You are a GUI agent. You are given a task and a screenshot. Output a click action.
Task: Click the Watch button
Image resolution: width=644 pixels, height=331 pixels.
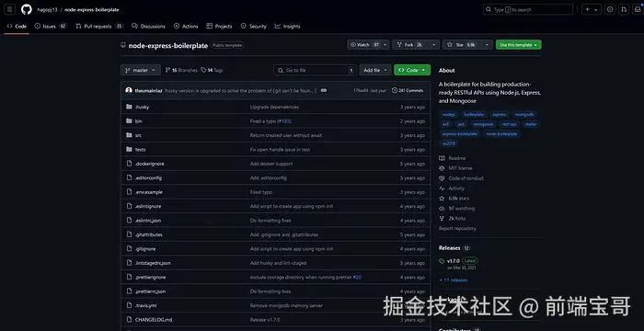click(x=364, y=45)
